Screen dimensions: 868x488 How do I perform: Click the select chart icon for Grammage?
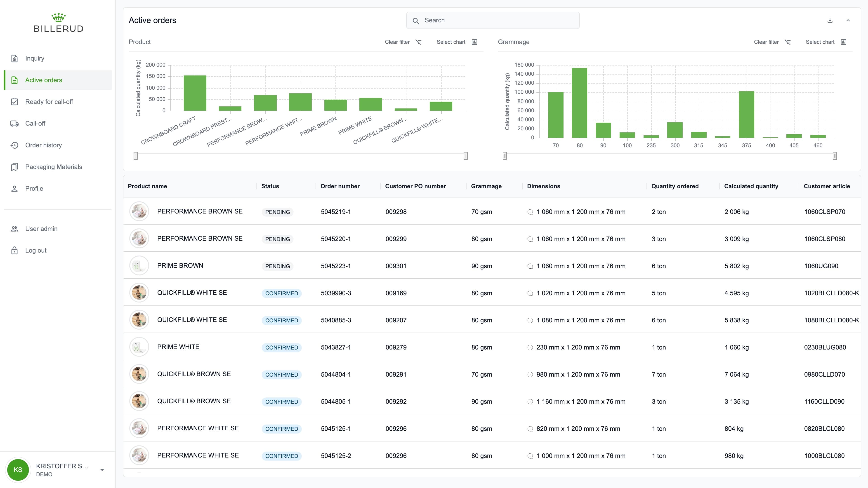point(843,42)
